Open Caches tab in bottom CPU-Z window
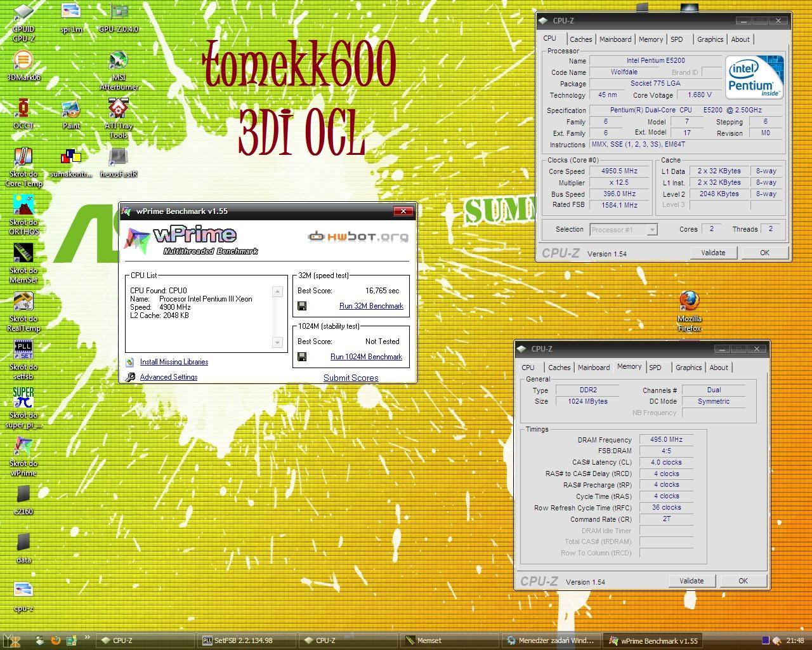 559,368
